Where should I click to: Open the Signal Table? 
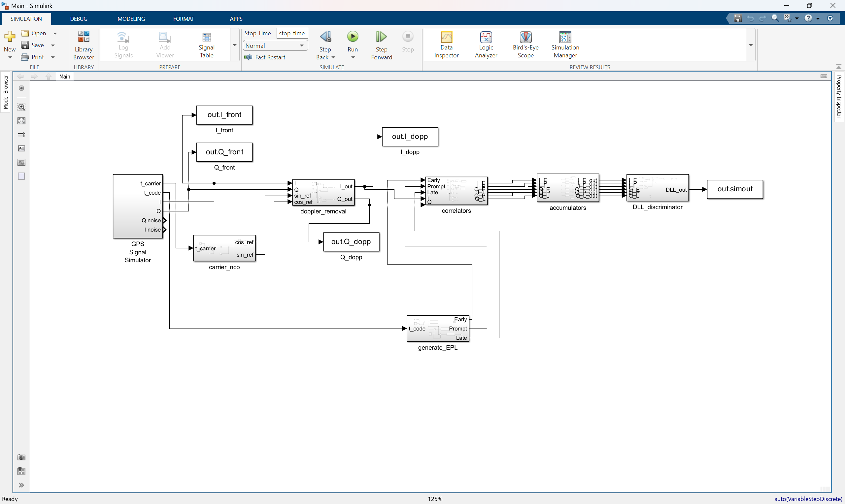pyautogui.click(x=207, y=45)
